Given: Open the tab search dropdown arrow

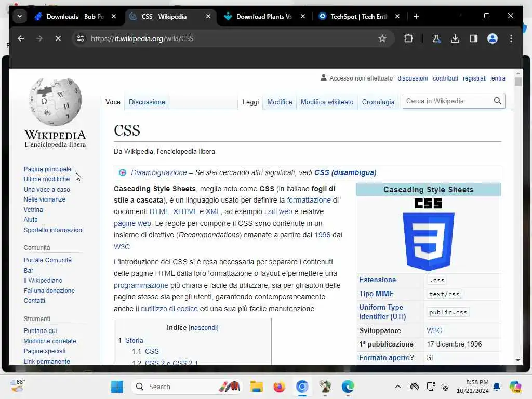Looking at the screenshot, I should (20, 16).
